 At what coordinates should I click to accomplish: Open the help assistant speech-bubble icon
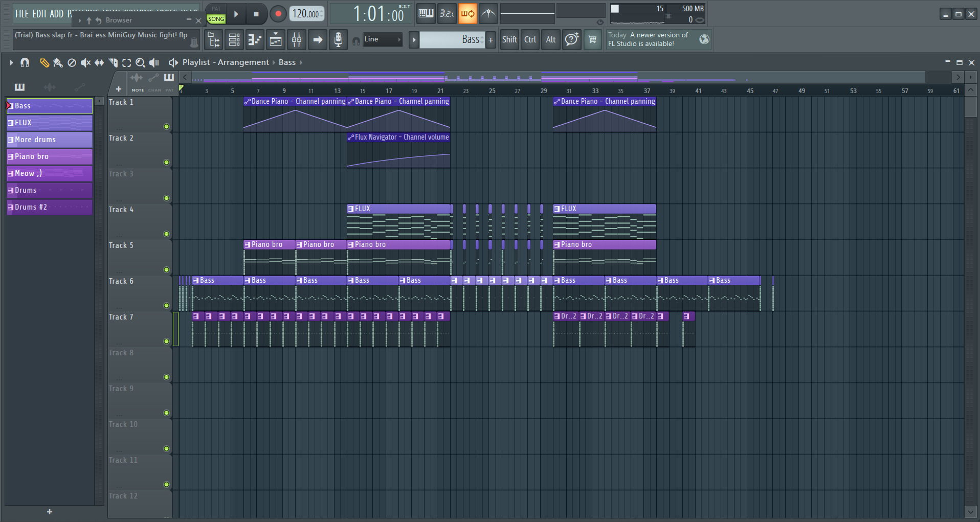(x=572, y=39)
